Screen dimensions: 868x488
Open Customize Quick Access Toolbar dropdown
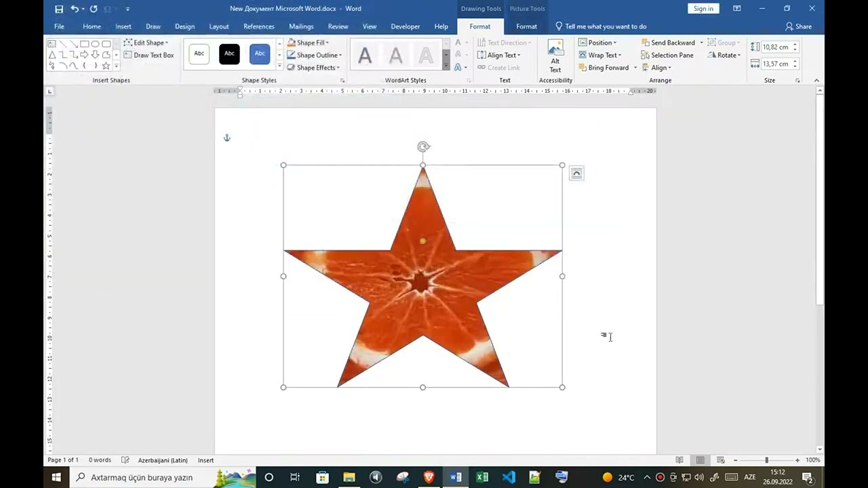127,9
